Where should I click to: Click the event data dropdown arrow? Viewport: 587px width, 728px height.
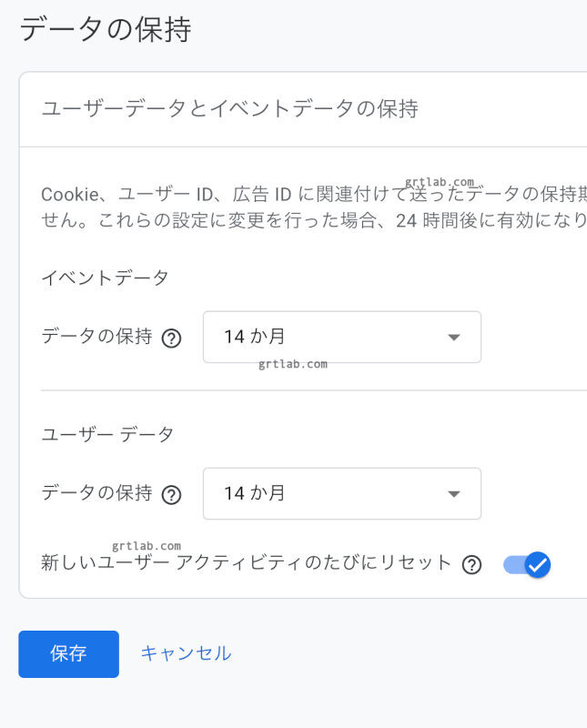pyautogui.click(x=454, y=338)
